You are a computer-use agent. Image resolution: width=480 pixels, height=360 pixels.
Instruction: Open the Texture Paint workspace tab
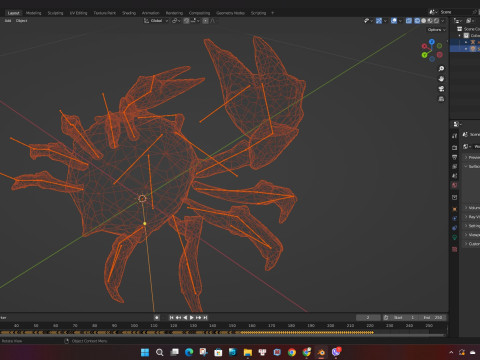(104, 13)
